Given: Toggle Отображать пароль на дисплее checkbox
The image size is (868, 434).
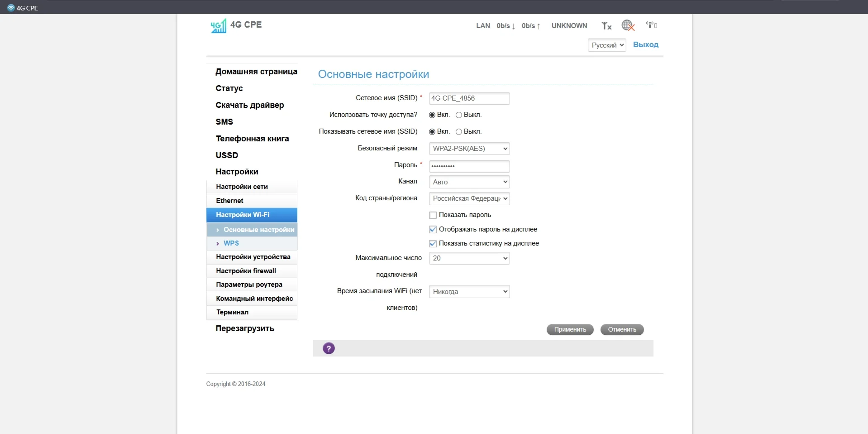Looking at the screenshot, I should click(433, 229).
